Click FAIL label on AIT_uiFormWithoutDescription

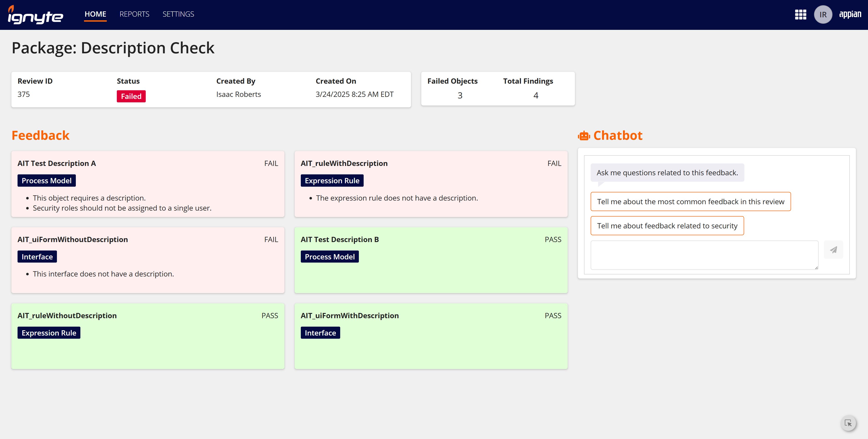[x=271, y=239]
